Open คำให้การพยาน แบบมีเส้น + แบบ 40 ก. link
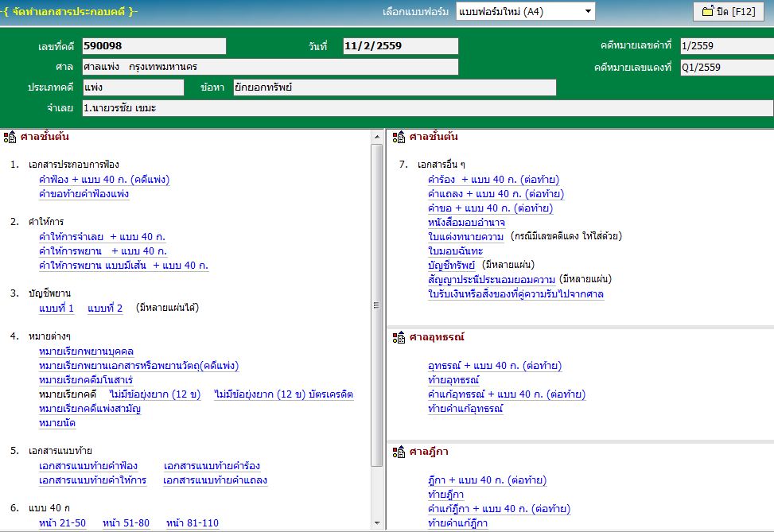The width and height of the screenshot is (774, 532). 123,266
